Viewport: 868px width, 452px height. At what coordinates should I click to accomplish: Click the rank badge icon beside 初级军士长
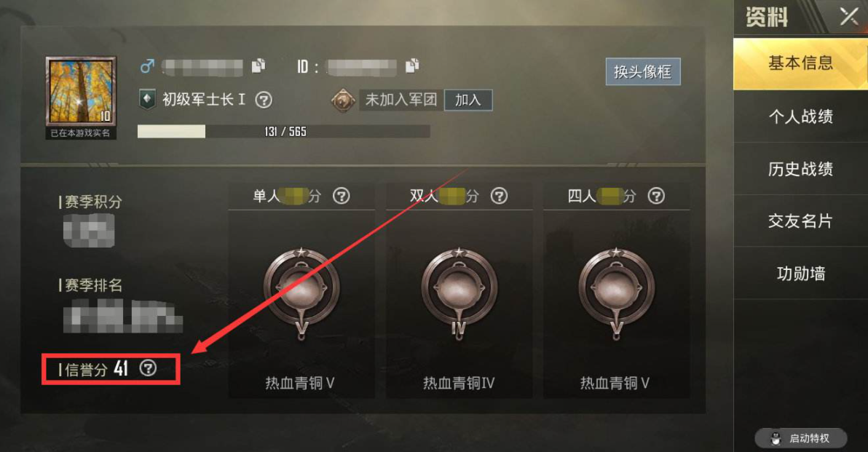(x=146, y=100)
